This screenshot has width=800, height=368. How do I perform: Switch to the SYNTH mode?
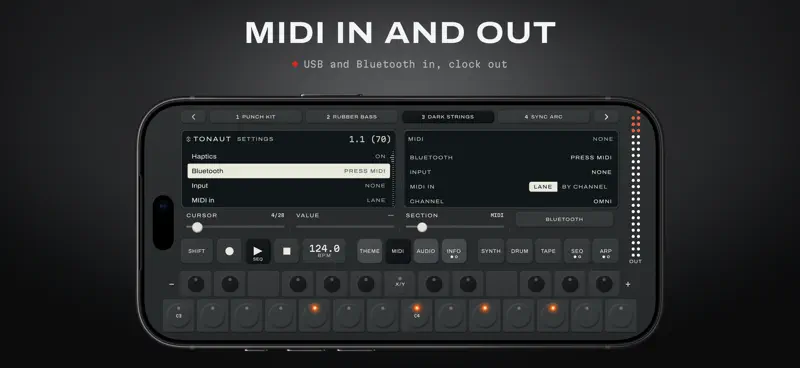coord(491,251)
